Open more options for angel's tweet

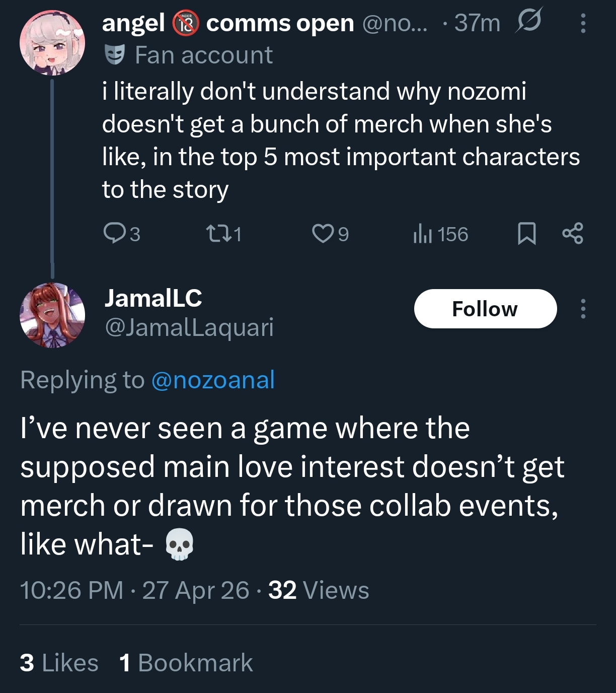[x=583, y=23]
